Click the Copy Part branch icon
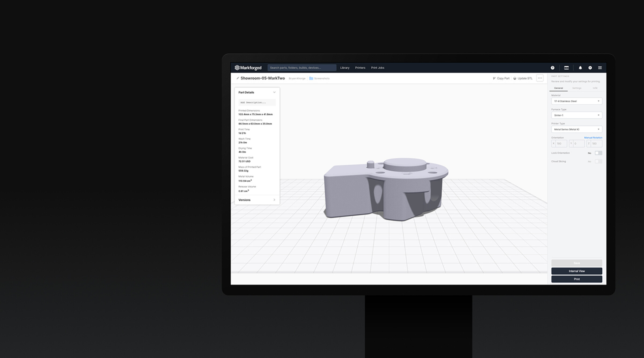This screenshot has width=644, height=358. [494, 78]
